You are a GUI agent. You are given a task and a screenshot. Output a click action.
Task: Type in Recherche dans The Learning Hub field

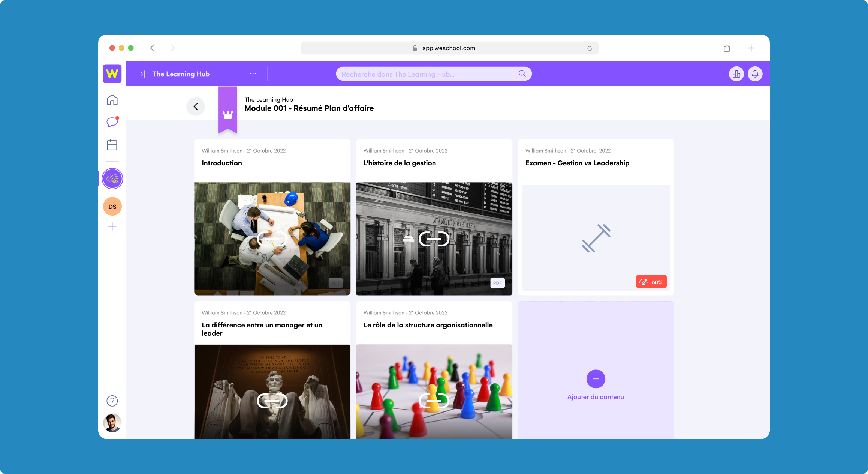[427, 74]
